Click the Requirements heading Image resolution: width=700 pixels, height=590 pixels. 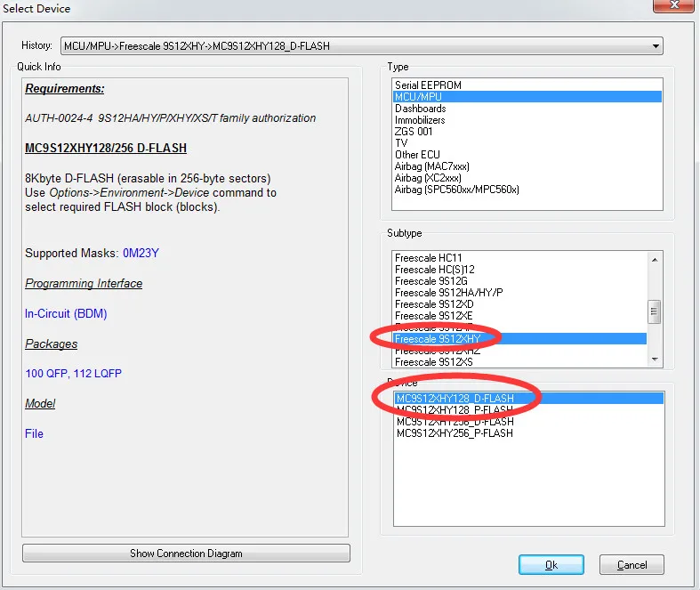pyautogui.click(x=65, y=88)
